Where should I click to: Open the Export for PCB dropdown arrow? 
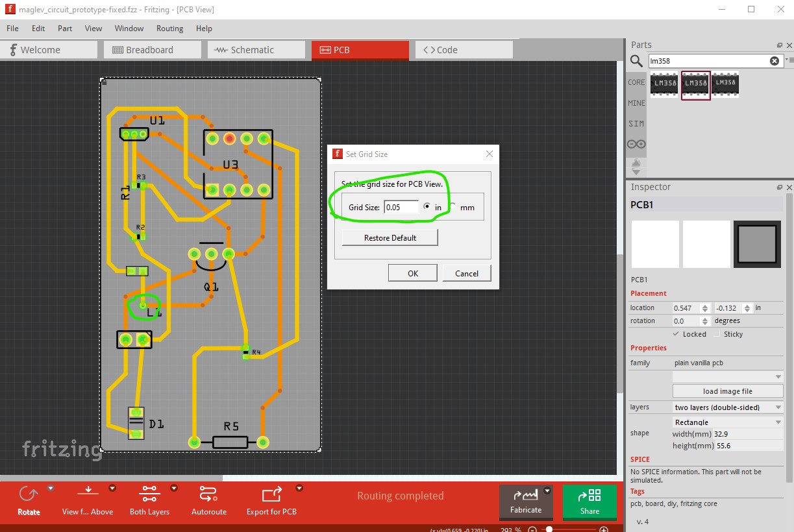(x=299, y=489)
